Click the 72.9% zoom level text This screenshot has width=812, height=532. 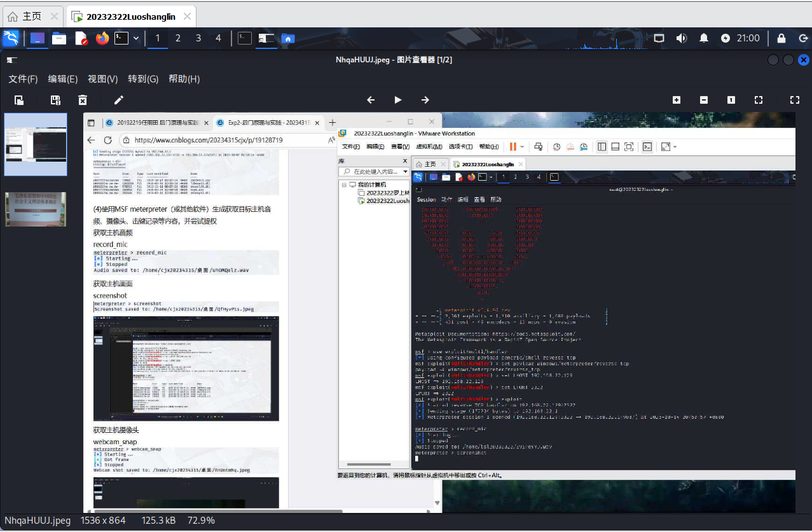[x=201, y=521]
